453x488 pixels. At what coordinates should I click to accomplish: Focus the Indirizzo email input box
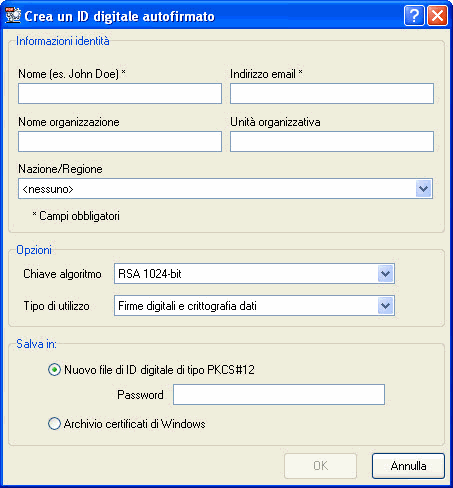point(332,93)
